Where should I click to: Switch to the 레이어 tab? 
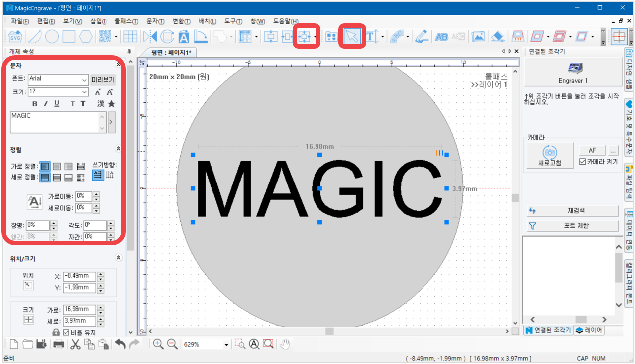tap(589, 330)
